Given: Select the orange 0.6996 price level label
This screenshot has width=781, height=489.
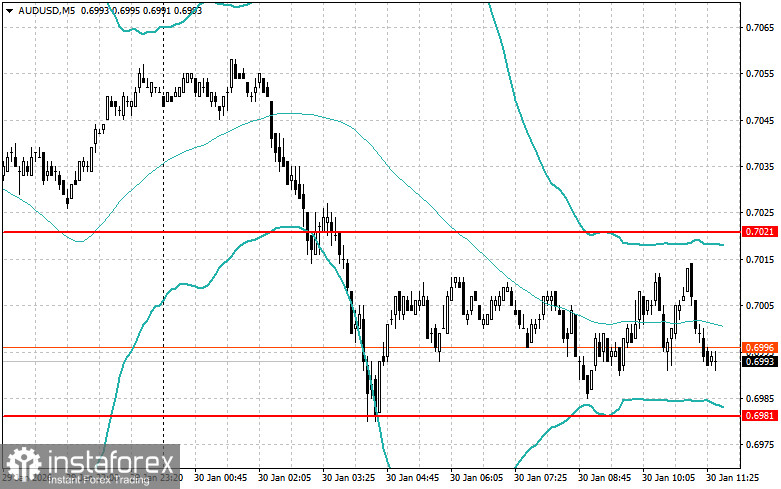Looking at the screenshot, I should click(x=760, y=348).
